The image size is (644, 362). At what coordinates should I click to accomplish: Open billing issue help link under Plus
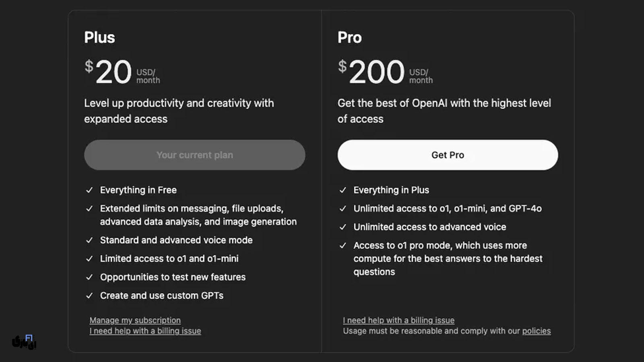pyautogui.click(x=145, y=331)
